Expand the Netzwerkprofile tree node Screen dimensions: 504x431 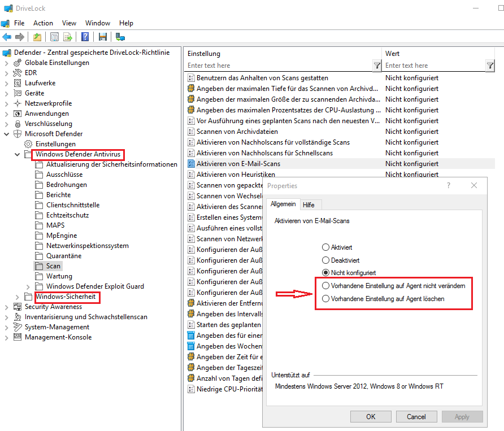tap(6, 104)
